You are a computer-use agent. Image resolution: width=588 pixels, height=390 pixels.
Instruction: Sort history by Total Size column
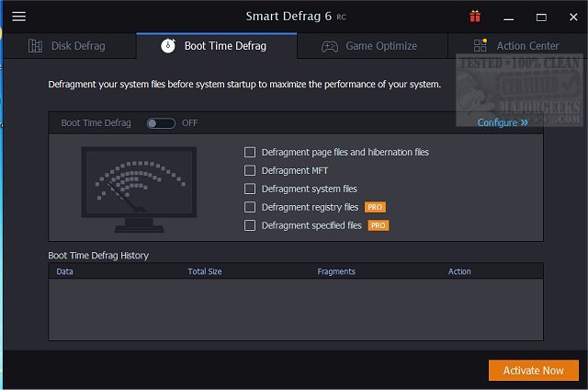(206, 271)
